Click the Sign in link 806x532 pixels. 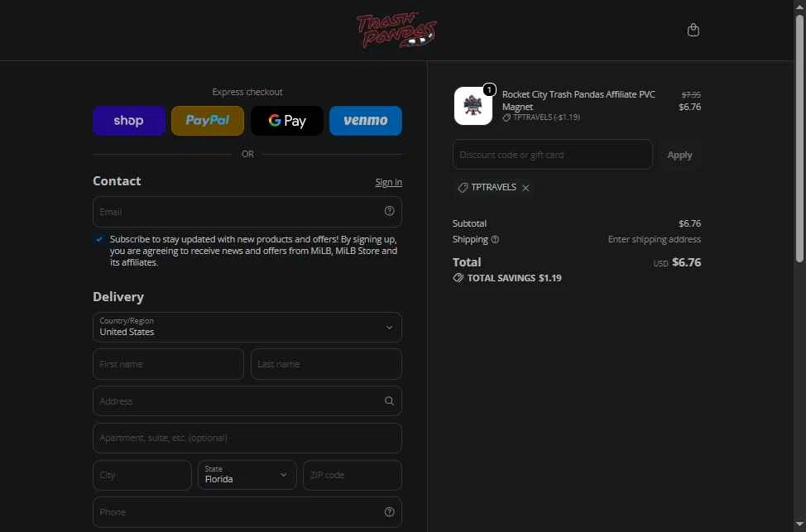[389, 183]
